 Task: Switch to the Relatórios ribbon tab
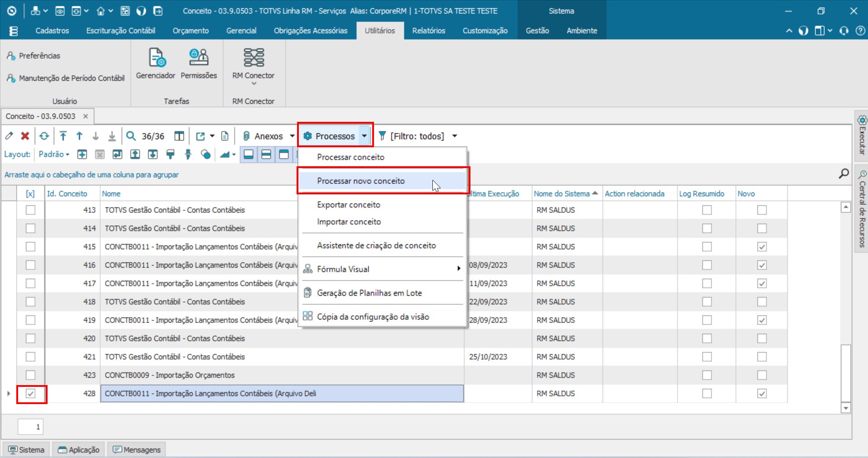click(x=428, y=31)
